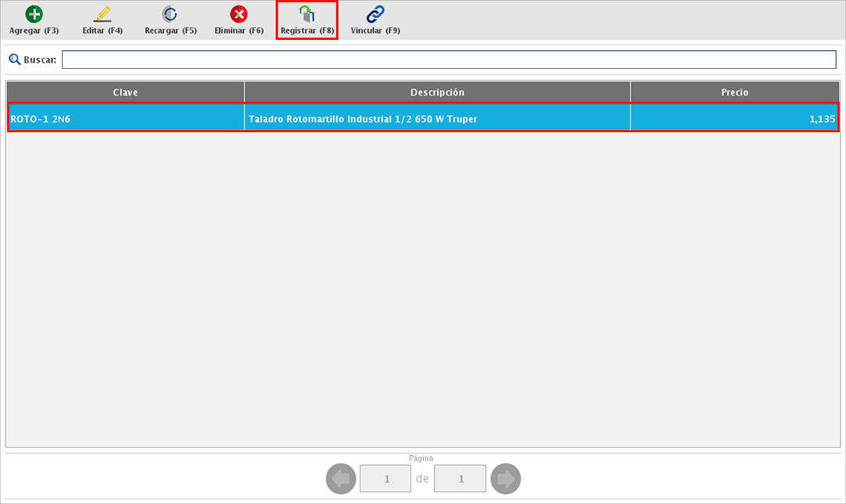Focus the Buscar search text field
846x504 pixels.
[x=448, y=59]
